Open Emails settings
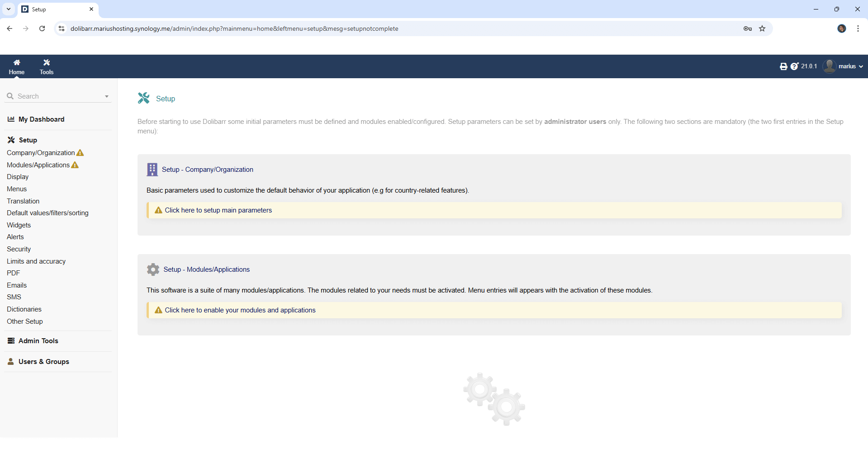 (17, 285)
